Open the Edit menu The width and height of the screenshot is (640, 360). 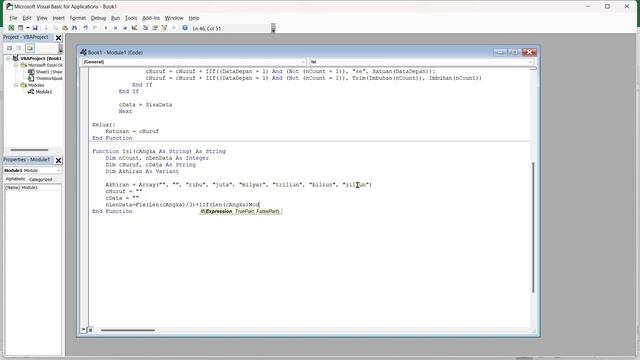coord(27,18)
